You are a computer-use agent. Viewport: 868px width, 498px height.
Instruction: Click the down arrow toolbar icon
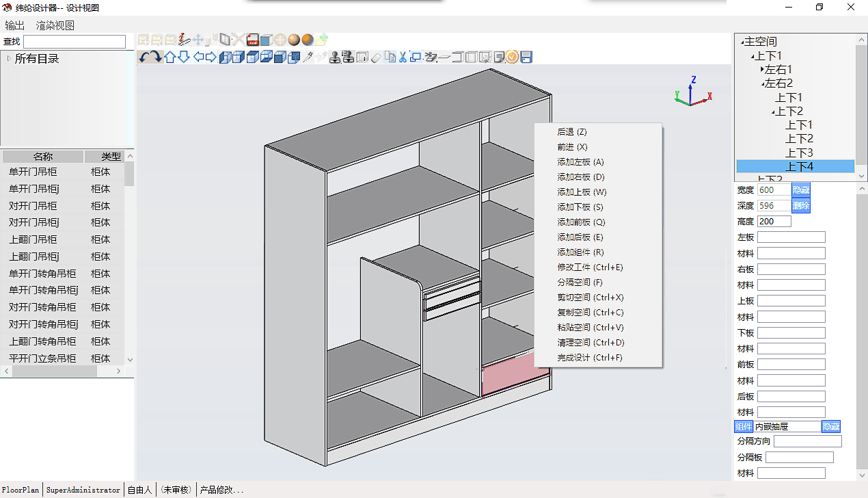coord(184,57)
